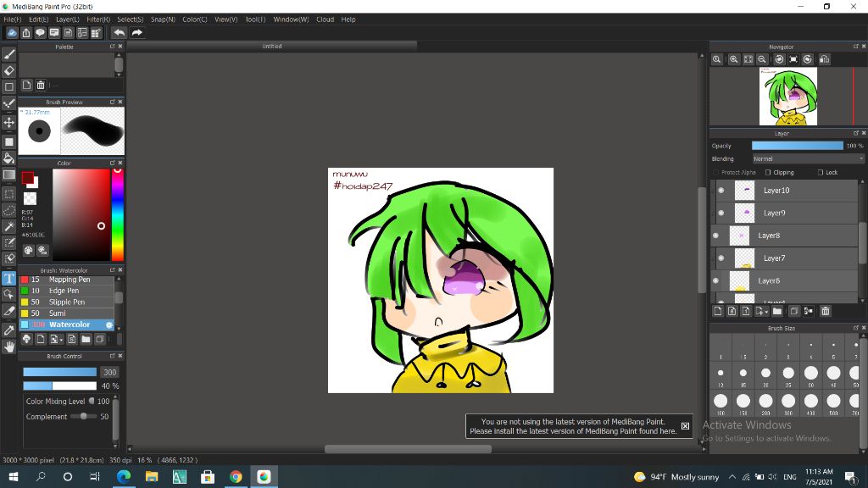Click the Navigator preview thumbnail
Viewport: 868px width, 488px height.
pos(787,97)
